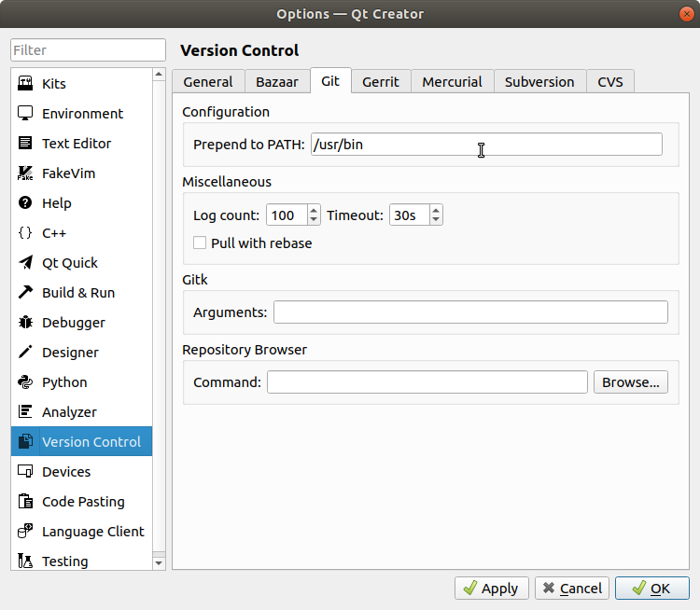Increase the Log count spinner value
The height and width of the screenshot is (610, 700).
(x=314, y=211)
